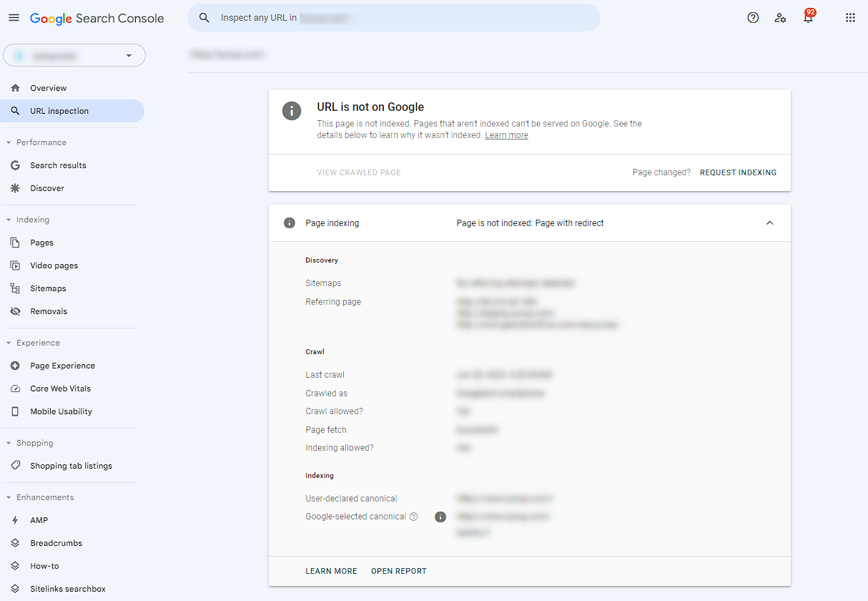Click REQUEST INDEXING button
Screen dimensions: 868x601
tap(738, 172)
